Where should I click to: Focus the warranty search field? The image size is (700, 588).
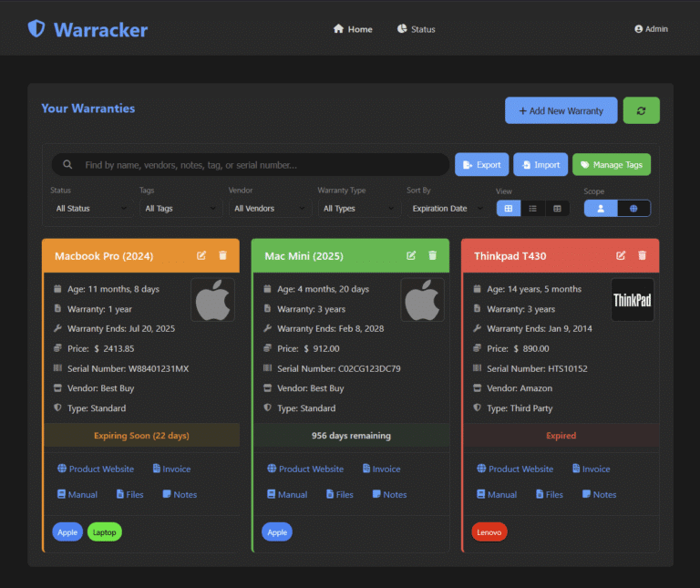point(250,165)
